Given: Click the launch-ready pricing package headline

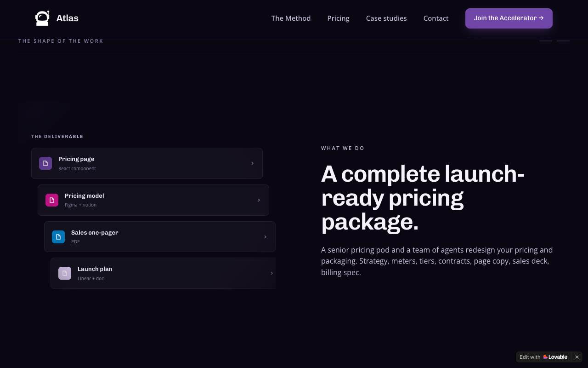Looking at the screenshot, I should click(423, 198).
